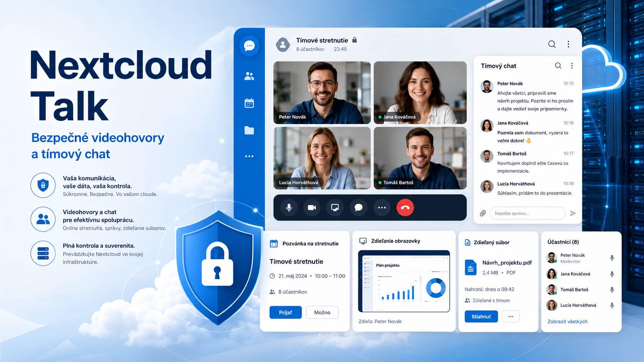
Task: Select Peter Novák's video tile
Action: coord(322,93)
